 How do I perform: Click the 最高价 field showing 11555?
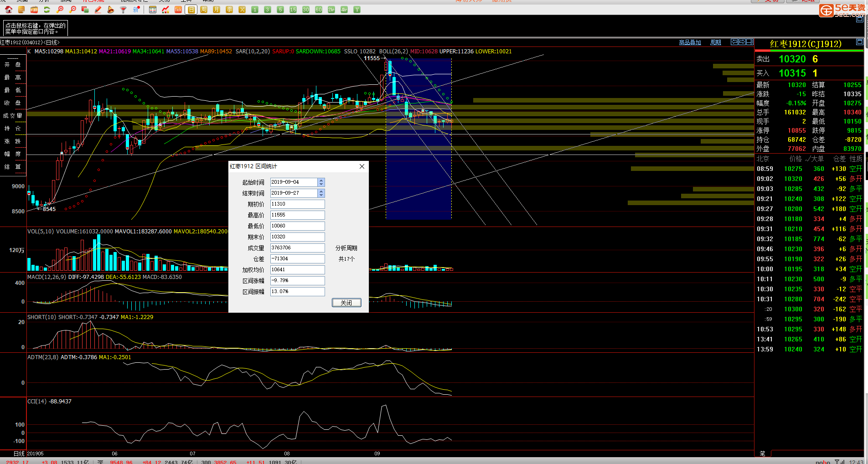[298, 215]
